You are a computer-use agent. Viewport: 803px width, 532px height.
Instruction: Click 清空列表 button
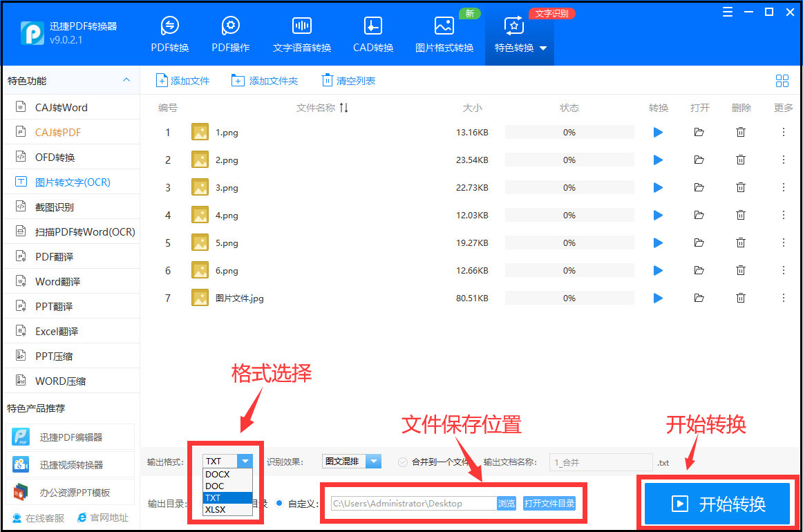[x=349, y=80]
